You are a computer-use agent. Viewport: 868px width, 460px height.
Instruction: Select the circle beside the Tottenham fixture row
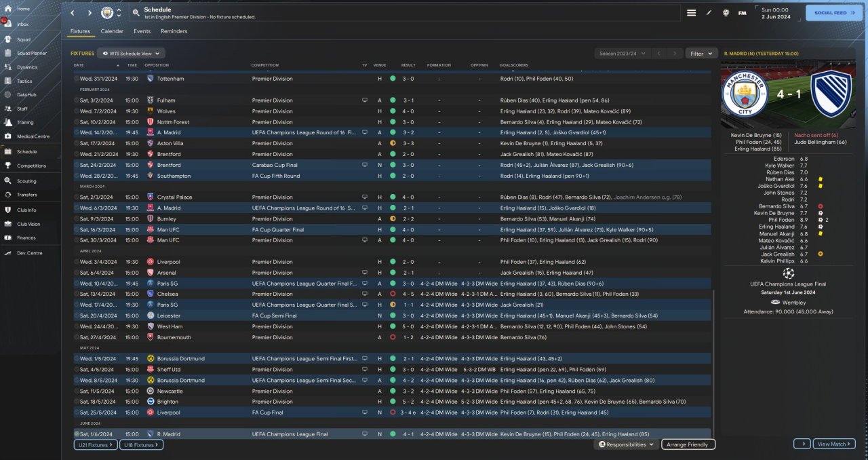(76, 79)
